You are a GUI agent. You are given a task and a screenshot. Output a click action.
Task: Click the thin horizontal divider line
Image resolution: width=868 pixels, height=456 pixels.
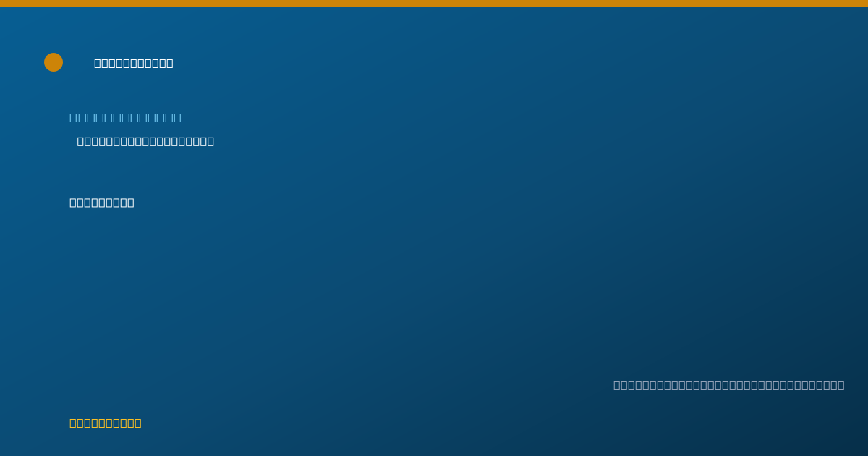coord(434,345)
